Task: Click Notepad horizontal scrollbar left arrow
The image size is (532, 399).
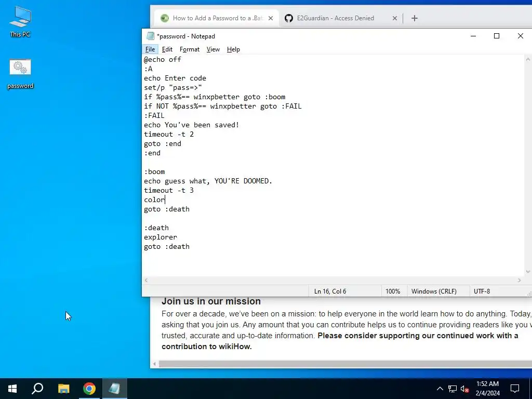Action: click(146, 280)
